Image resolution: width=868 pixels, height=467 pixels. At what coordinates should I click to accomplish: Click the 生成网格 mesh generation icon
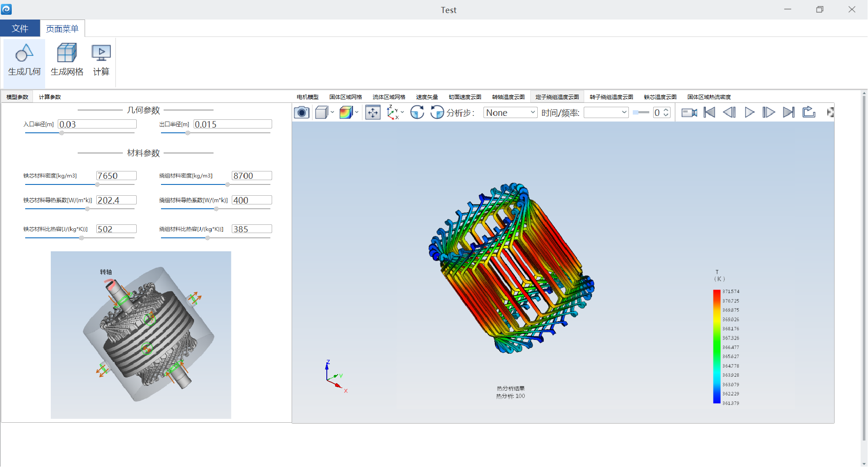pos(67,53)
